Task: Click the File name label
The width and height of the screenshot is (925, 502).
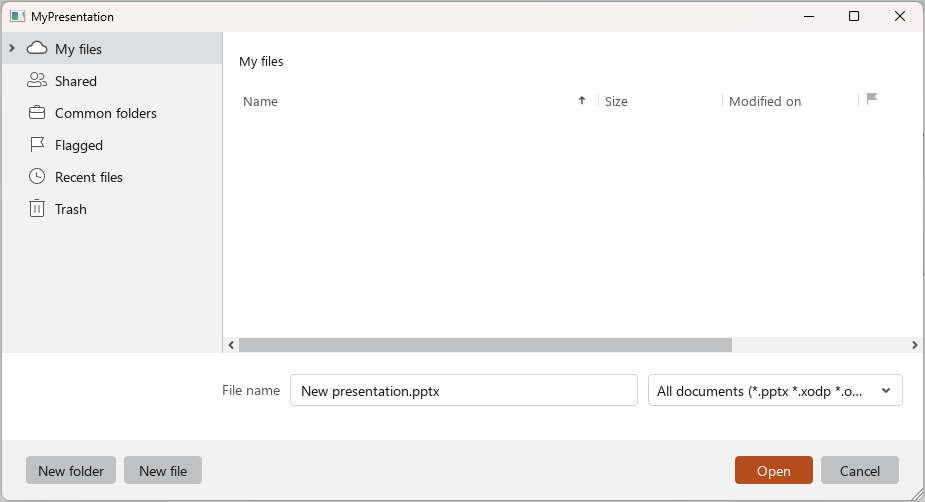Action: (251, 391)
